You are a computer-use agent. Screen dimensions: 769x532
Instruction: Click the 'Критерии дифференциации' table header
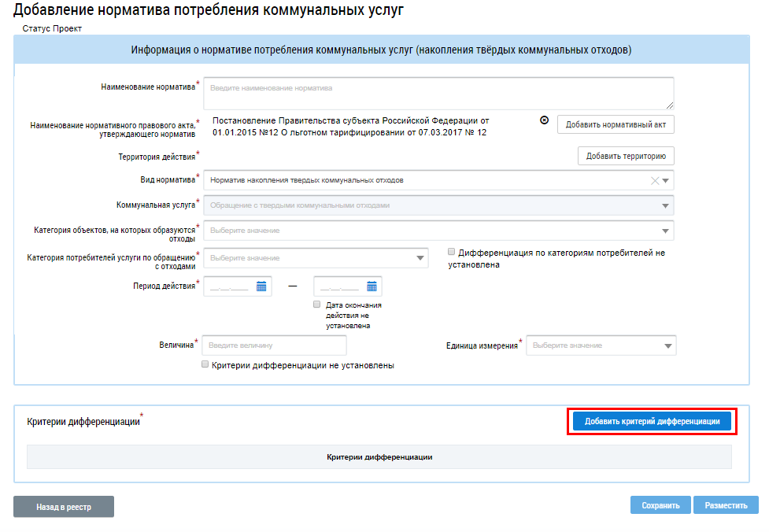379,457
